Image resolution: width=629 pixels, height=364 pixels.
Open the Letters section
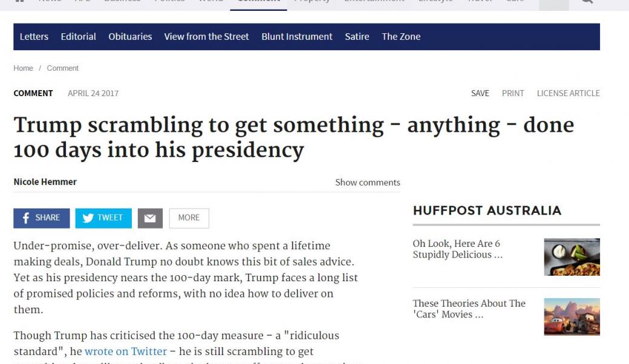tap(34, 36)
